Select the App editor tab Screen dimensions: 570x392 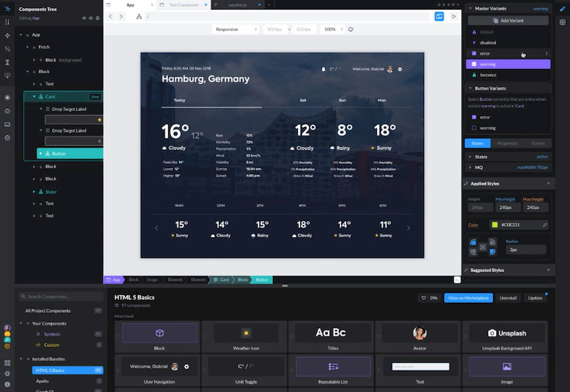pos(130,5)
